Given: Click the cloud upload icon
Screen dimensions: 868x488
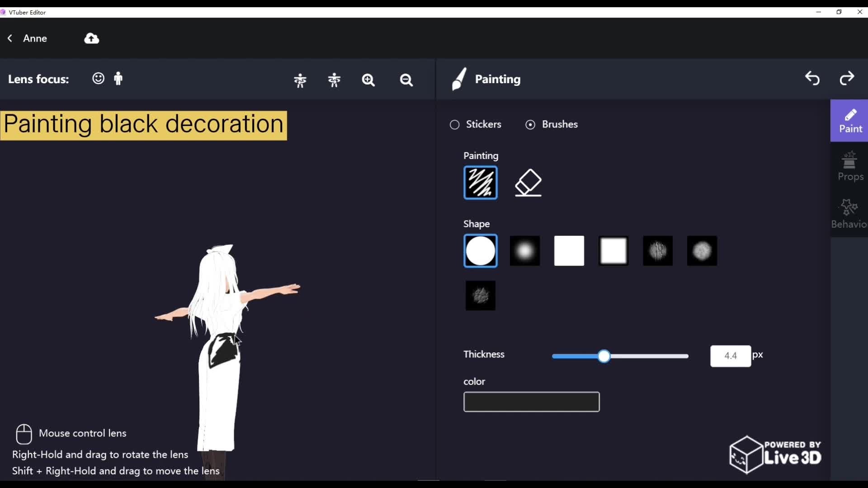Looking at the screenshot, I should tap(92, 38).
